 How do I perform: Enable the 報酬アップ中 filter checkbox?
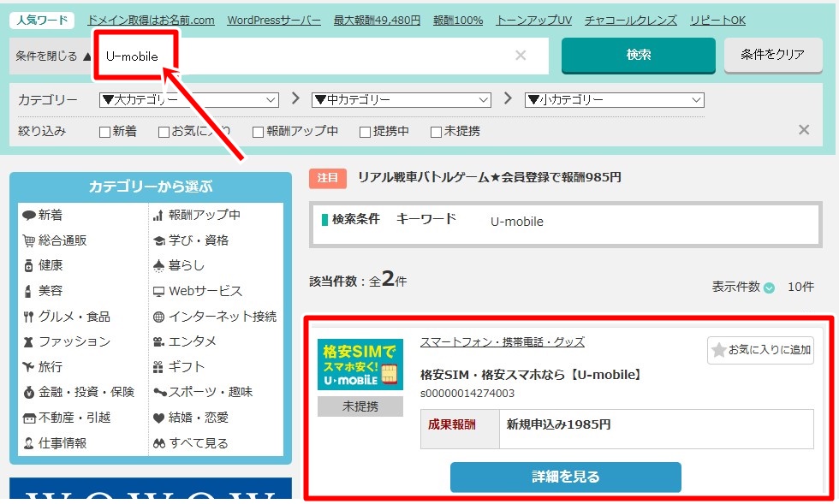[x=258, y=132]
